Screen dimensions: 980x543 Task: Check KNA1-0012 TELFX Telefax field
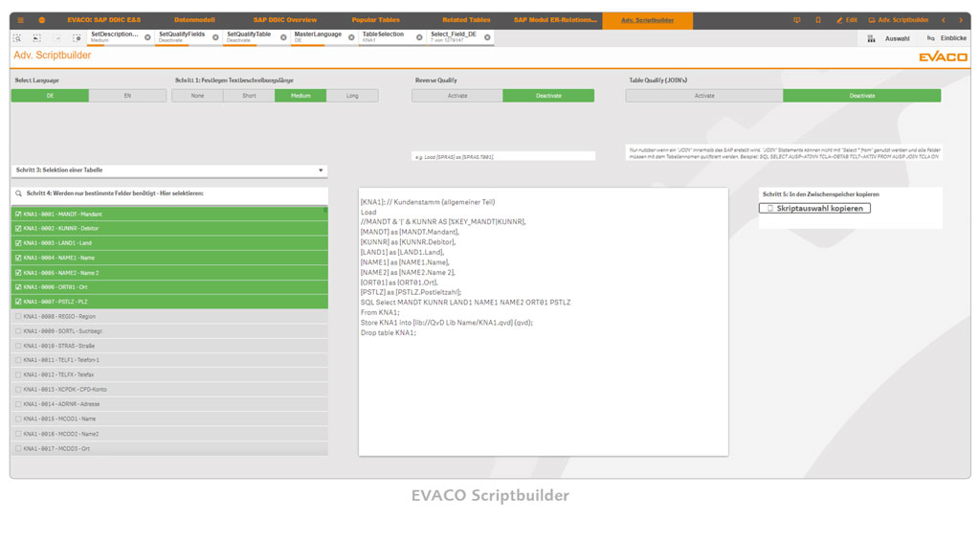coord(169,374)
